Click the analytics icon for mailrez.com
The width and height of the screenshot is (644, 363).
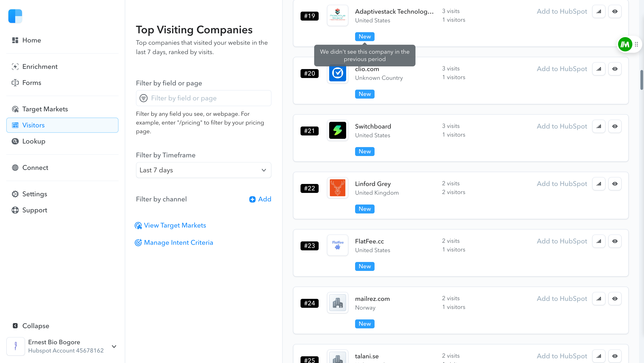tap(599, 298)
